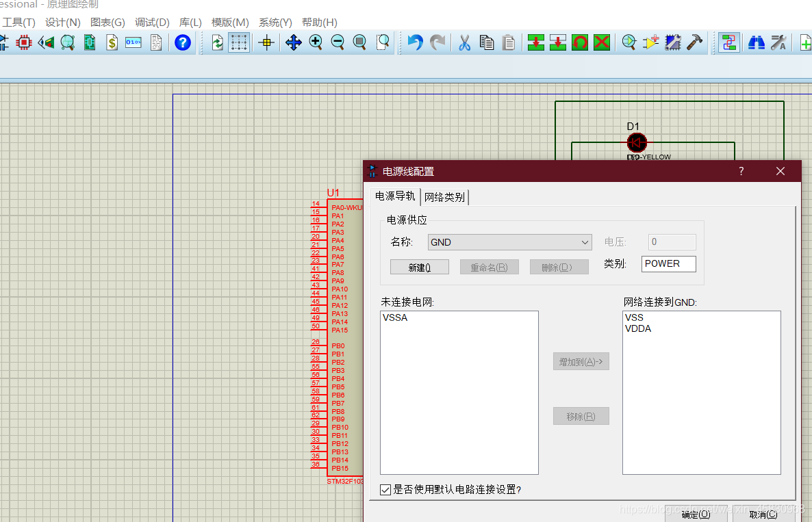This screenshot has height=522, width=812.
Task: Open the blue question mark help icon
Action: pos(182,42)
